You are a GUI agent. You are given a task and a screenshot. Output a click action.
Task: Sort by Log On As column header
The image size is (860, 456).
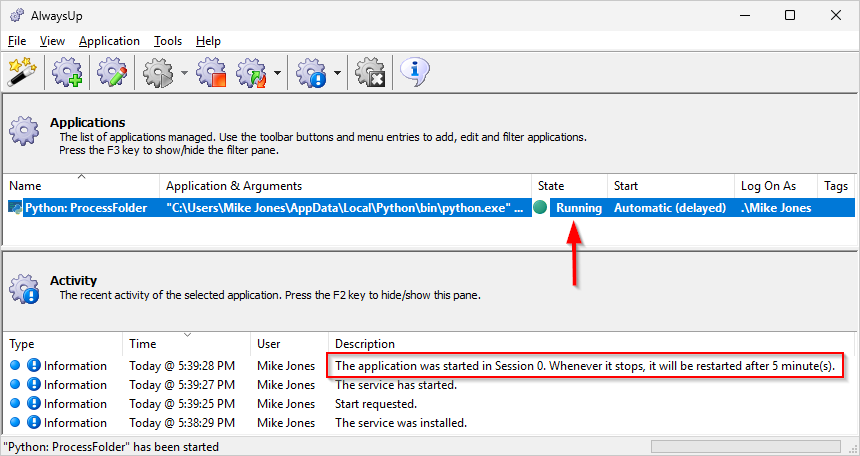pyautogui.click(x=776, y=186)
